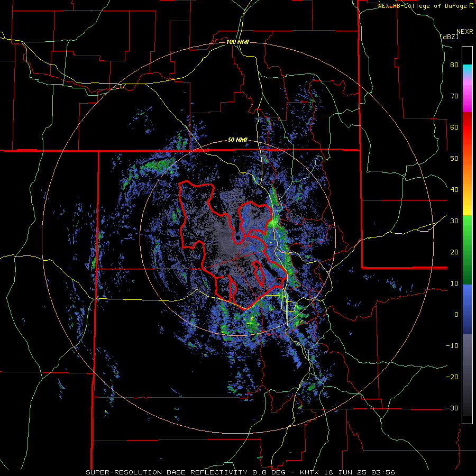Viewport: 476px width, 476px height.
Task: Click the dBZ unit label
Action: [449, 36]
